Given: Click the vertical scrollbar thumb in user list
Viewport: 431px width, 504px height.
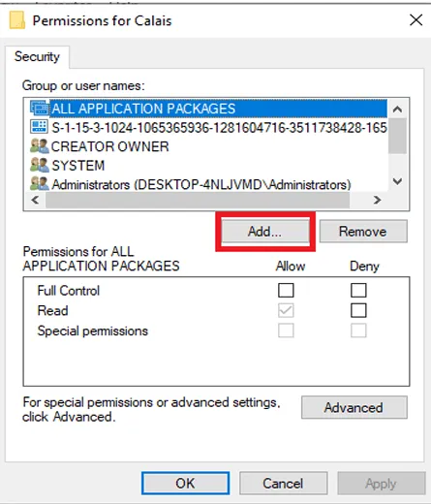Looking at the screenshot, I should (x=397, y=136).
